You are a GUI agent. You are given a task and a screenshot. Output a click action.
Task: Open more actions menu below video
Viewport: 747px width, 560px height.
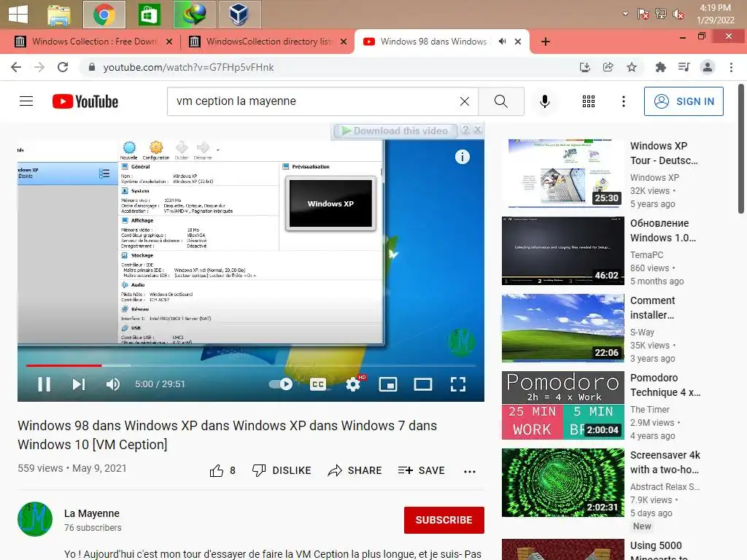point(470,471)
